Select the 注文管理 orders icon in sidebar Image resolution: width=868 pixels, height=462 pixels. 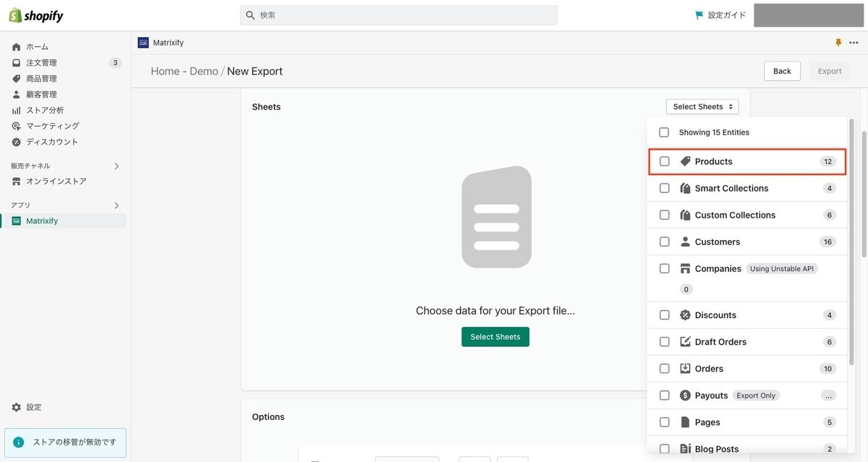[x=16, y=62]
